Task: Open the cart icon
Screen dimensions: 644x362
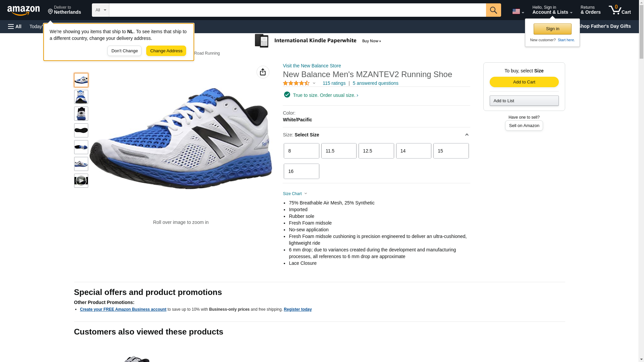Action: pos(620,10)
